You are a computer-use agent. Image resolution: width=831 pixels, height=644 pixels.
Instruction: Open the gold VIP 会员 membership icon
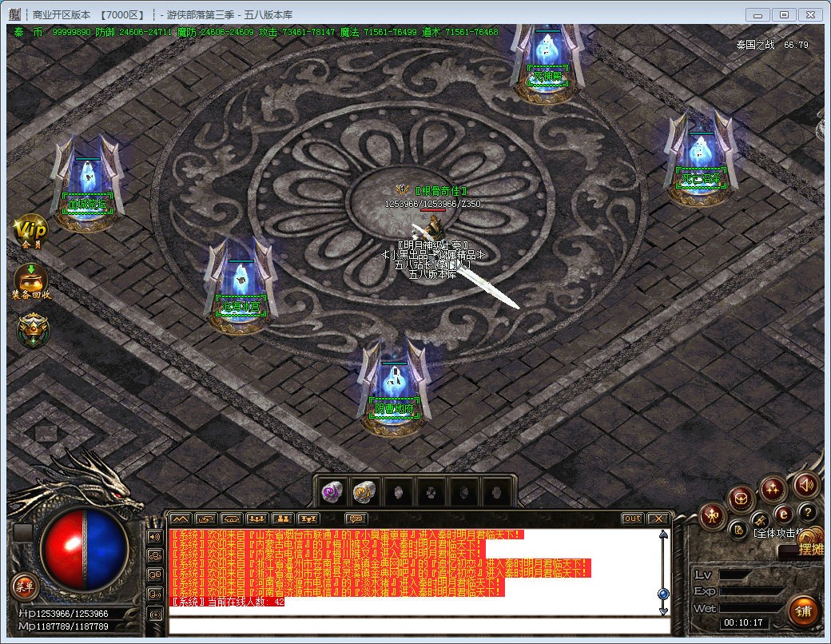pyautogui.click(x=30, y=231)
